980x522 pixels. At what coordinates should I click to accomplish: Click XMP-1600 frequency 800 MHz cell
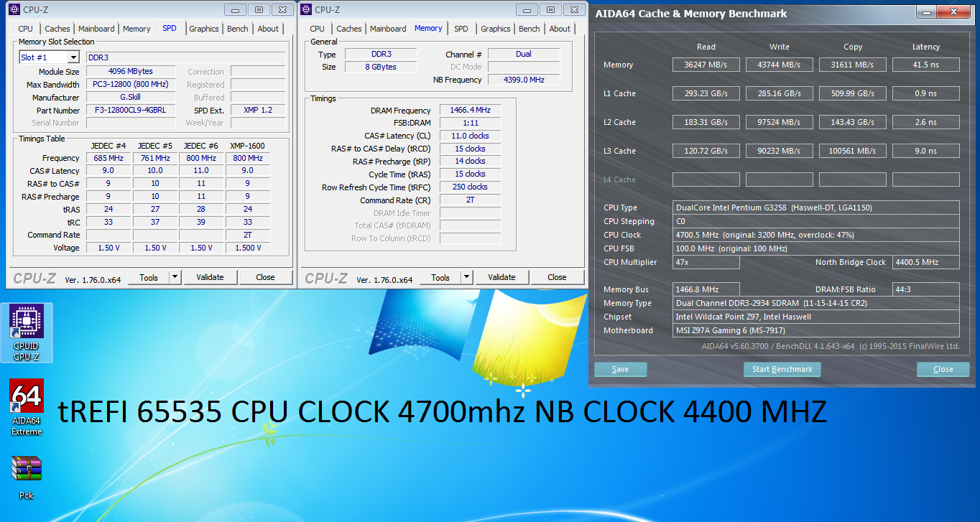pyautogui.click(x=248, y=158)
